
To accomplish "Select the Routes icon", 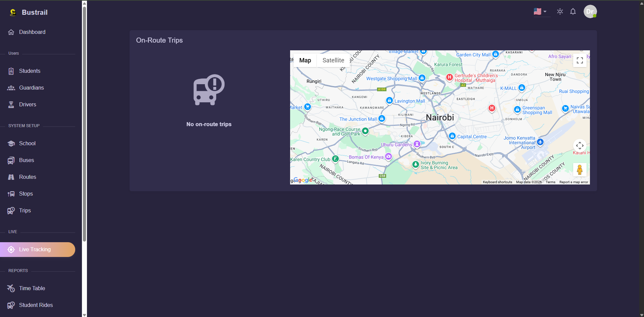I will point(11,177).
